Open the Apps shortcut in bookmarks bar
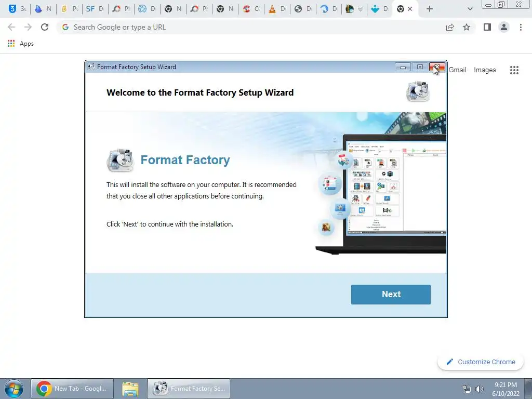Image resolution: width=532 pixels, height=399 pixels. [21, 44]
